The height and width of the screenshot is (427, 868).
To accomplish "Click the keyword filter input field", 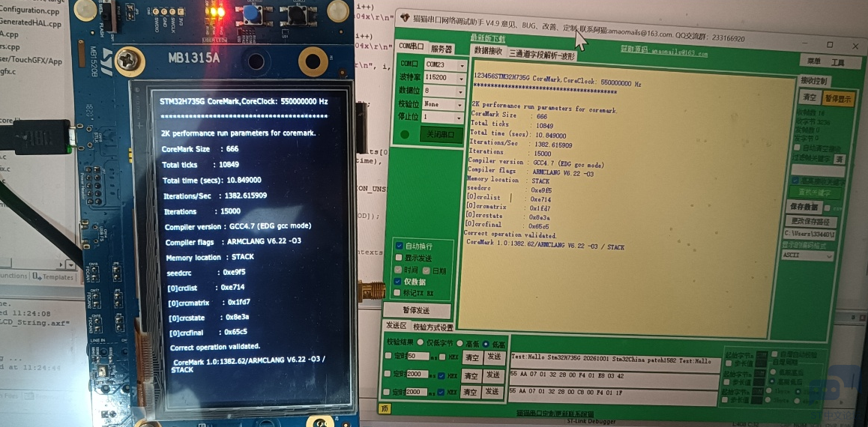I will tap(818, 171).
